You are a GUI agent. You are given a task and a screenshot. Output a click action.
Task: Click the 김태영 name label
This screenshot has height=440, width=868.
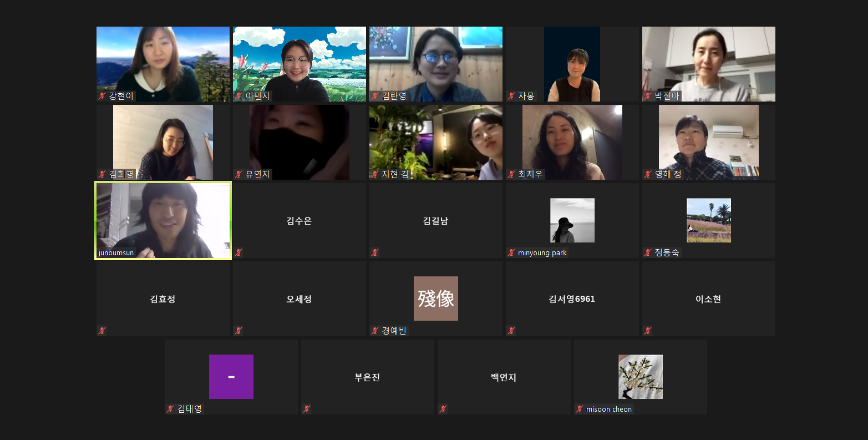pyautogui.click(x=190, y=409)
